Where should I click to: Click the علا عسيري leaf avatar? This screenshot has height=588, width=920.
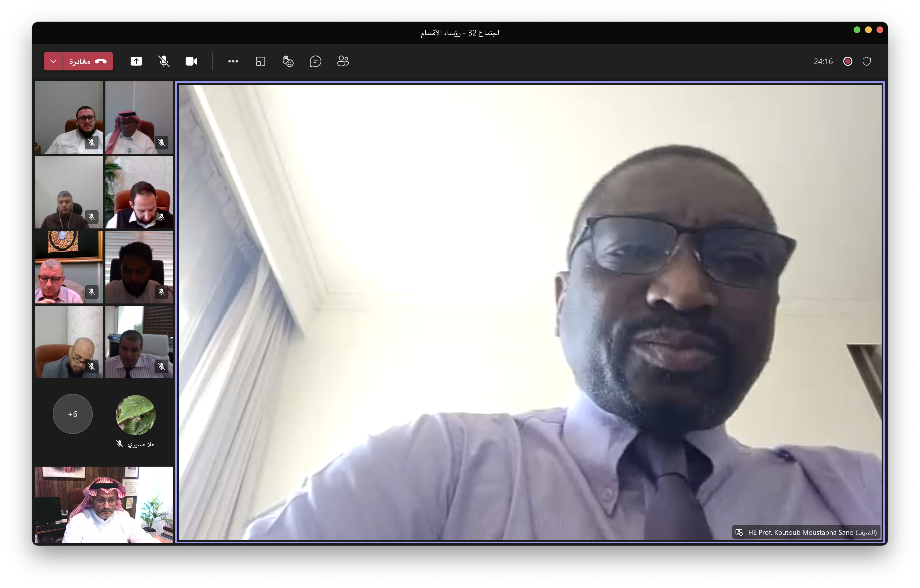coord(136,415)
